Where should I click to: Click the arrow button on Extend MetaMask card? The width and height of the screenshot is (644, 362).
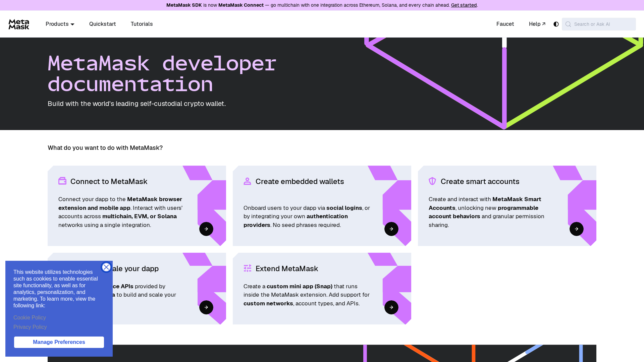[x=391, y=307]
